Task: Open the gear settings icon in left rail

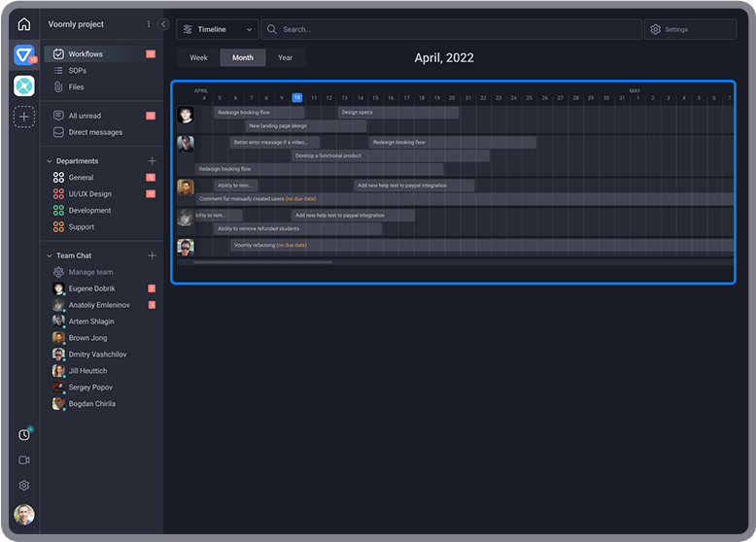Action: [x=24, y=485]
